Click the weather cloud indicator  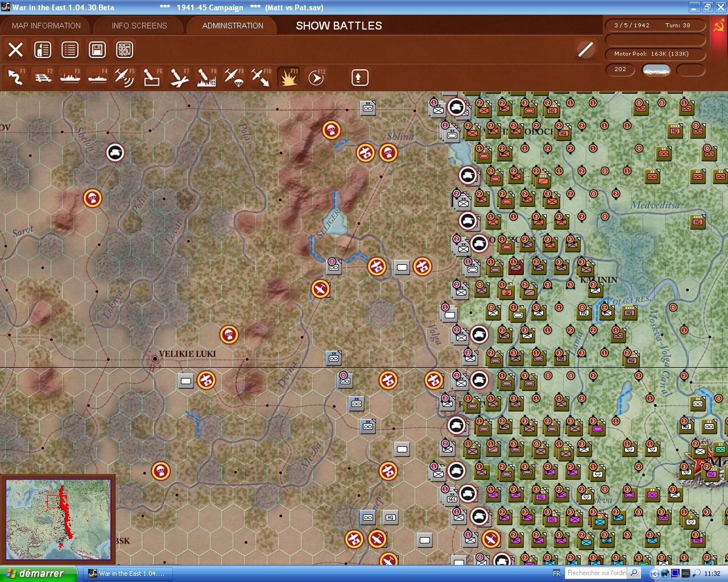[x=656, y=70]
